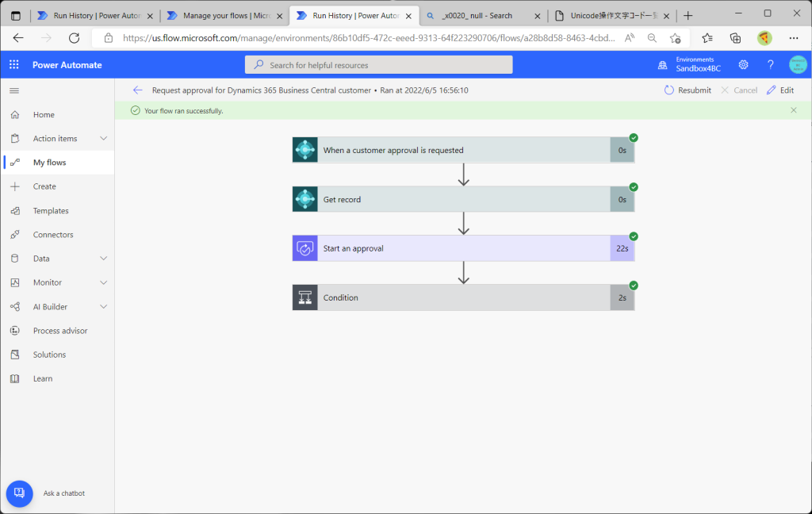The image size is (812, 514).
Task: Click the Search for helpful resources field
Action: coord(378,65)
